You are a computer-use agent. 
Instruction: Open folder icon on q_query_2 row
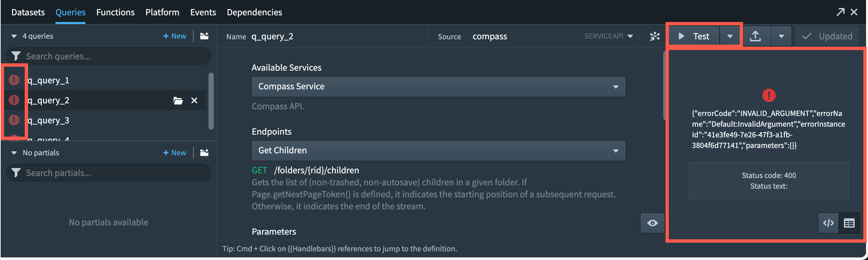(x=178, y=101)
